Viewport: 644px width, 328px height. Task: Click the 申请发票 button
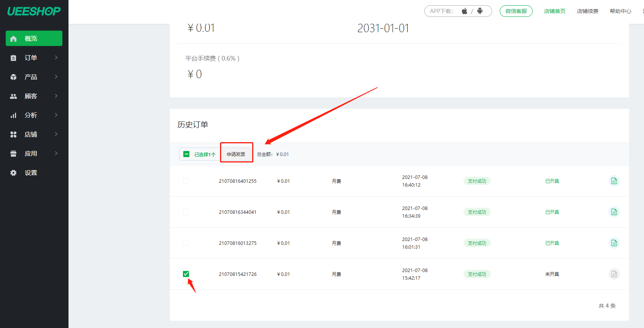tap(236, 154)
